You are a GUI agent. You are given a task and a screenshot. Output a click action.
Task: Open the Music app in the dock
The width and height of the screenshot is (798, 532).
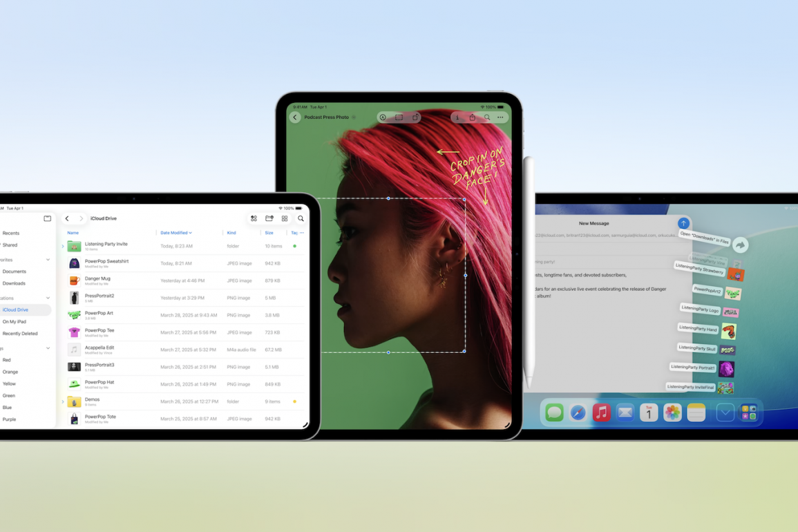601,412
